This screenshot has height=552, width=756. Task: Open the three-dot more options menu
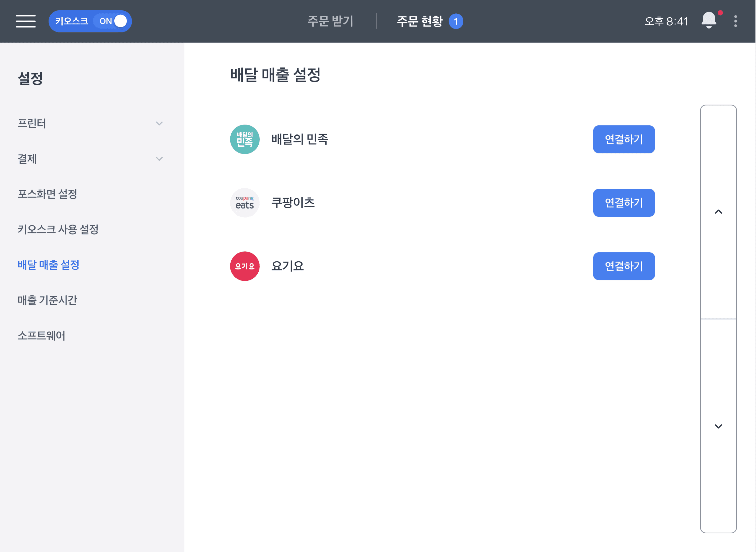[x=735, y=21]
